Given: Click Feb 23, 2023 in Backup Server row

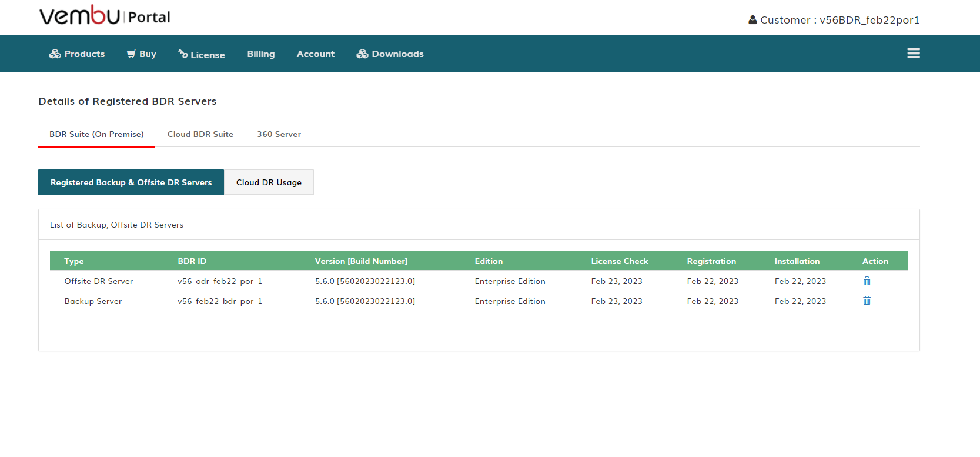Looking at the screenshot, I should [x=617, y=301].
